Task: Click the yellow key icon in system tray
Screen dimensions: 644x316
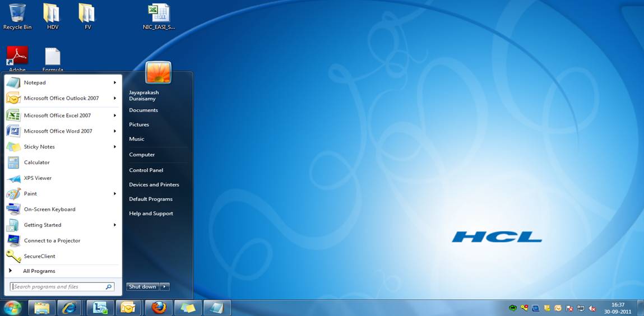Action: [525, 308]
